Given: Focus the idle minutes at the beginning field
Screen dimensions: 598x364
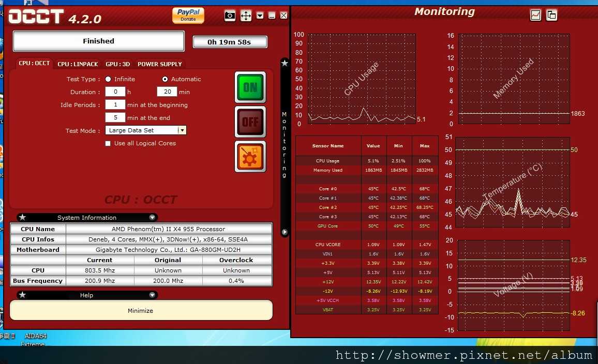Looking at the screenshot, I should (x=115, y=104).
